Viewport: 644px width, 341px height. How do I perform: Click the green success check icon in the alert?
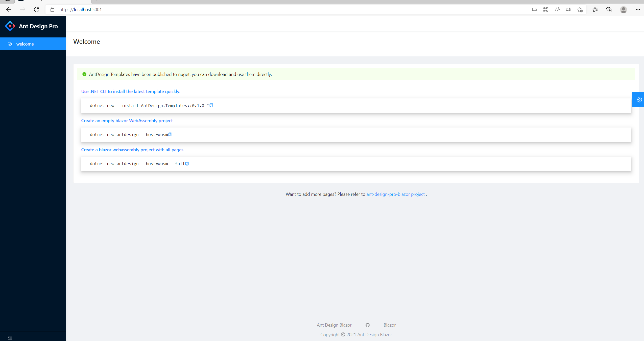(84, 74)
